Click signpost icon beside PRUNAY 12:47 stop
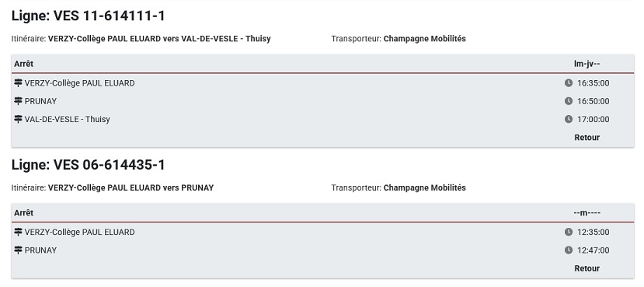The width and height of the screenshot is (644, 287). pos(18,250)
